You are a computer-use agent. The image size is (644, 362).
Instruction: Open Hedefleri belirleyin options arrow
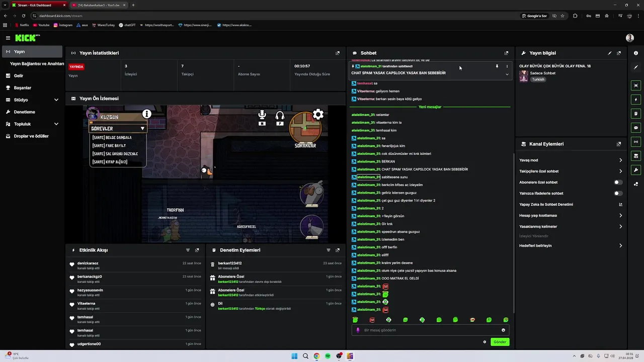(x=620, y=245)
